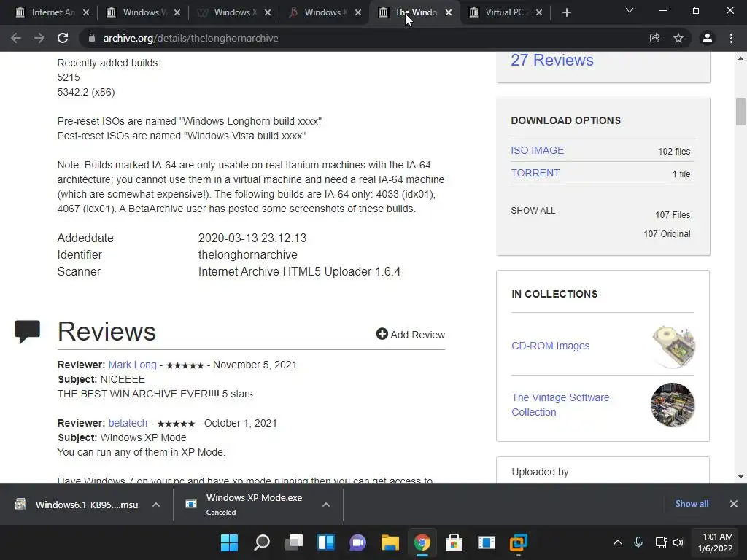The width and height of the screenshot is (747, 560).
Task: Open reviewer betatech profile
Action: click(128, 423)
